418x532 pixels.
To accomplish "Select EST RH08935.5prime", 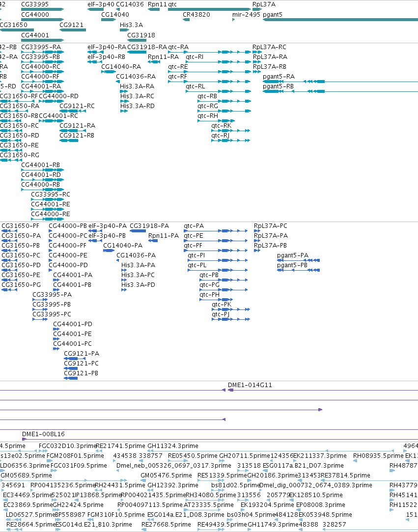I will tap(378, 456).
